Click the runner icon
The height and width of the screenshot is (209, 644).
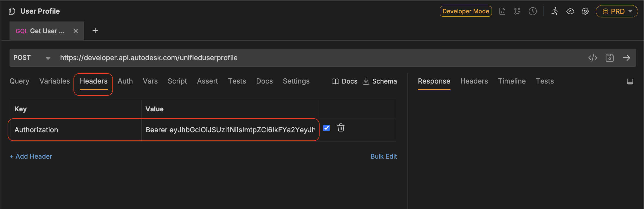pyautogui.click(x=555, y=11)
